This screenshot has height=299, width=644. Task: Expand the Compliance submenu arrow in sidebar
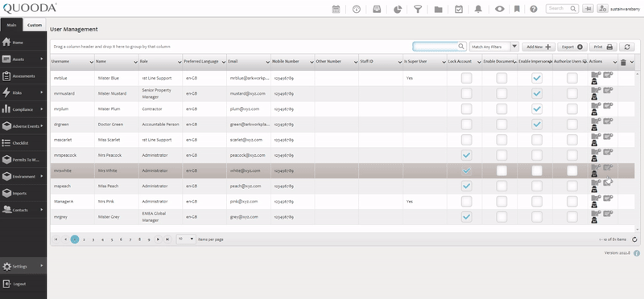coord(42,109)
